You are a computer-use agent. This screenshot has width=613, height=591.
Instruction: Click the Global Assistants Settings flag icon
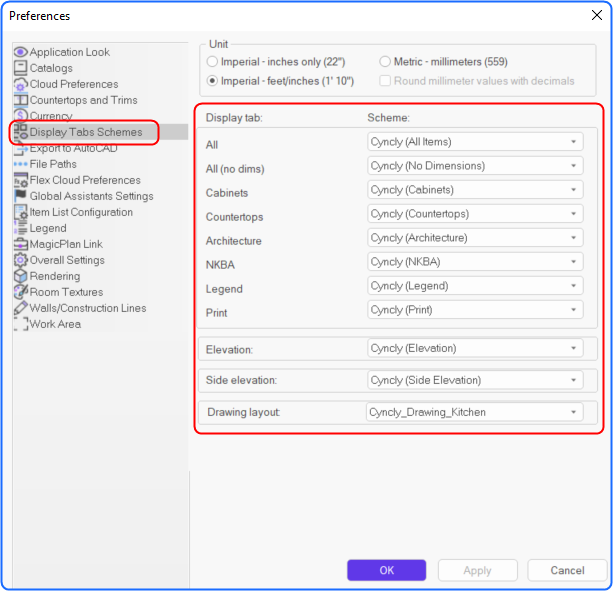[21, 195]
